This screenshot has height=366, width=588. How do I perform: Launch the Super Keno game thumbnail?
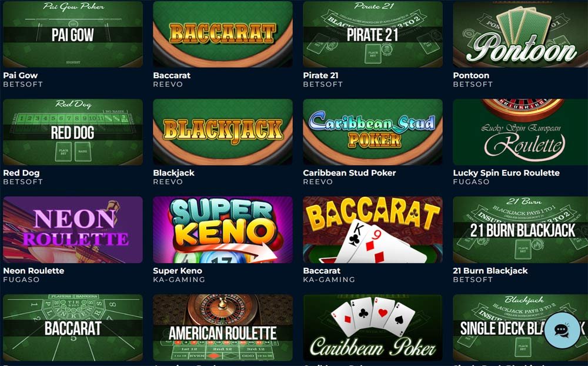coord(223,230)
